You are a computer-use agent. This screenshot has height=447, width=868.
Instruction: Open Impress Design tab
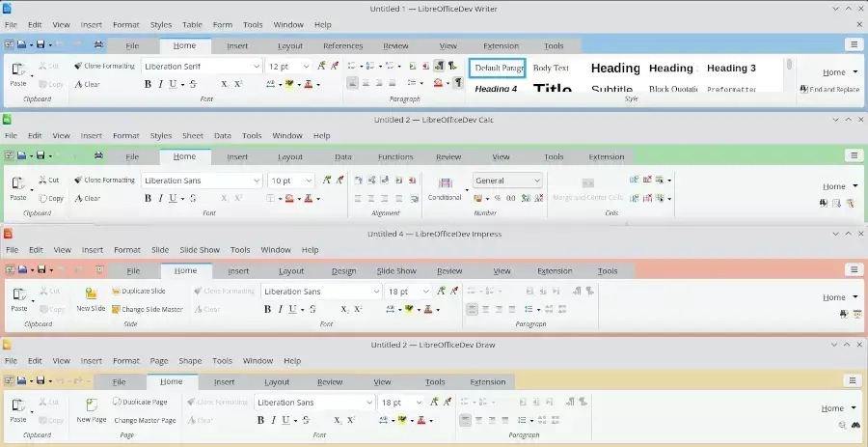(343, 271)
